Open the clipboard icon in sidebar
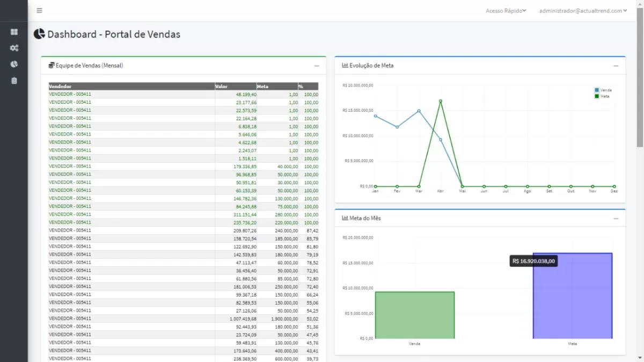The image size is (644, 362). pyautogui.click(x=14, y=81)
